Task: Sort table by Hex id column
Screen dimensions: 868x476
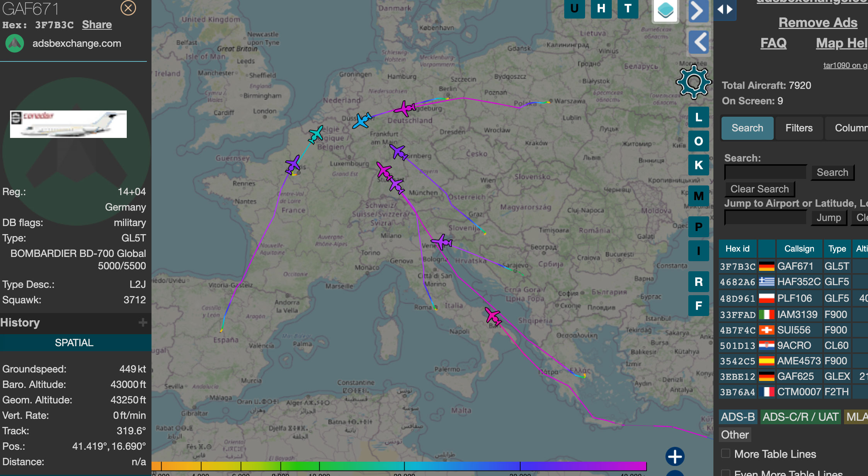Action: 737,248
